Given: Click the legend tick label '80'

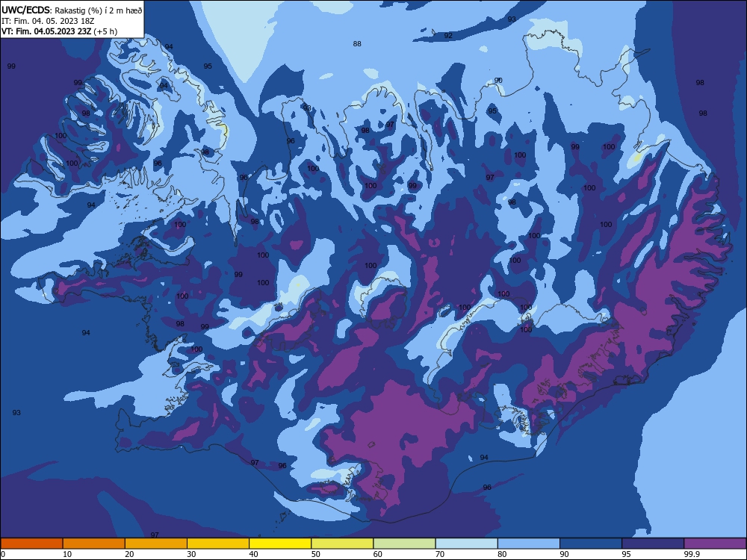Looking at the screenshot, I should pos(502,554).
